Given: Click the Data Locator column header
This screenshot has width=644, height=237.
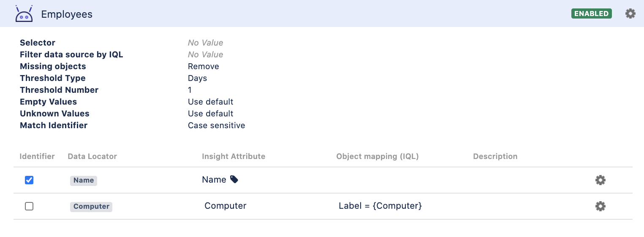Looking at the screenshot, I should point(92,156).
